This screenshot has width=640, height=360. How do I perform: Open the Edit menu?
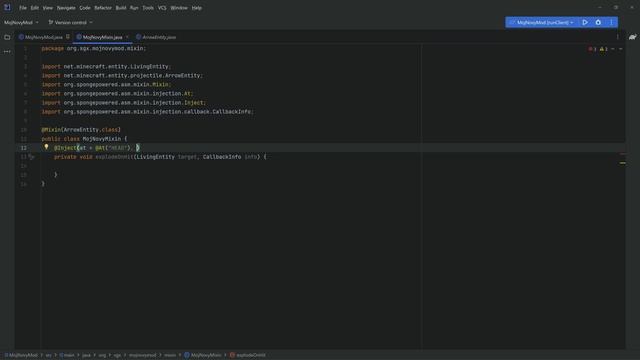(35, 8)
